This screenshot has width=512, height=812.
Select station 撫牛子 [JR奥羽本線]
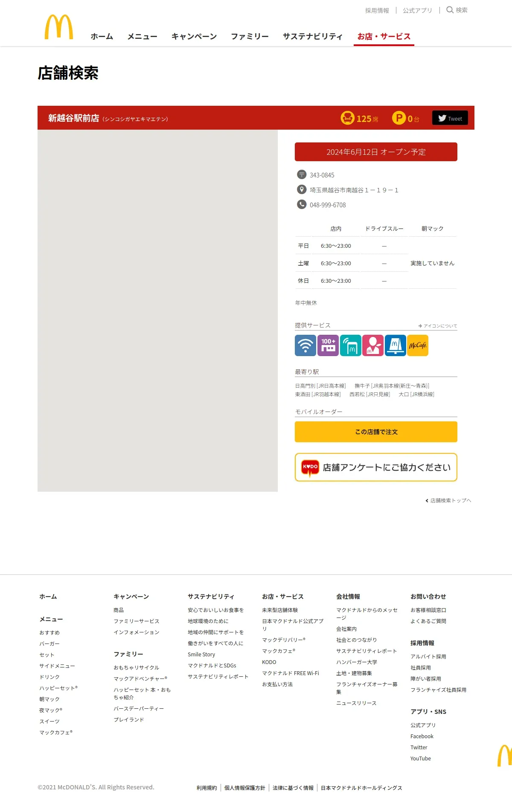[x=392, y=386]
